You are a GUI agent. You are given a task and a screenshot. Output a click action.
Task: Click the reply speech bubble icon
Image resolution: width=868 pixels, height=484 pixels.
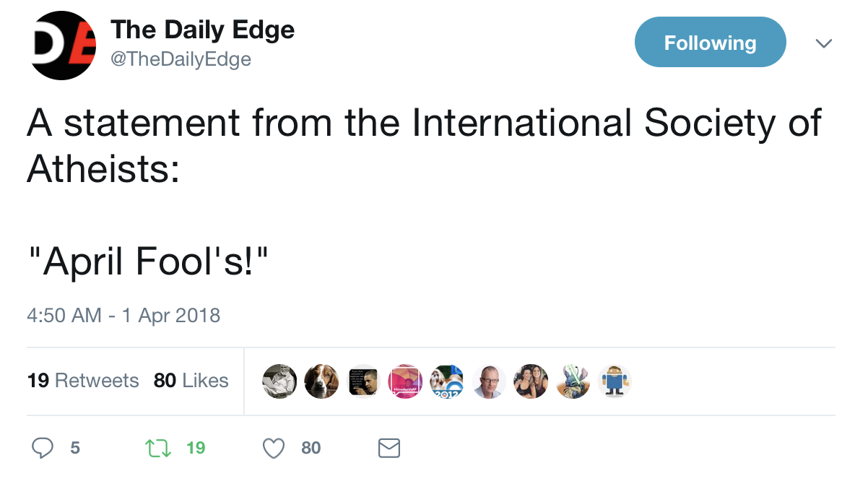tap(43, 448)
